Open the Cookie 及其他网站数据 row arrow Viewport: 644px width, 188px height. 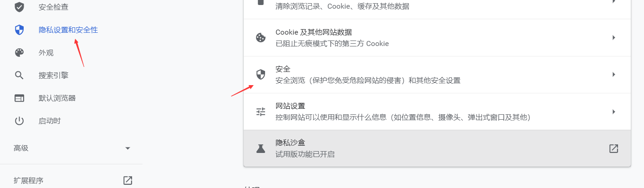tap(614, 37)
